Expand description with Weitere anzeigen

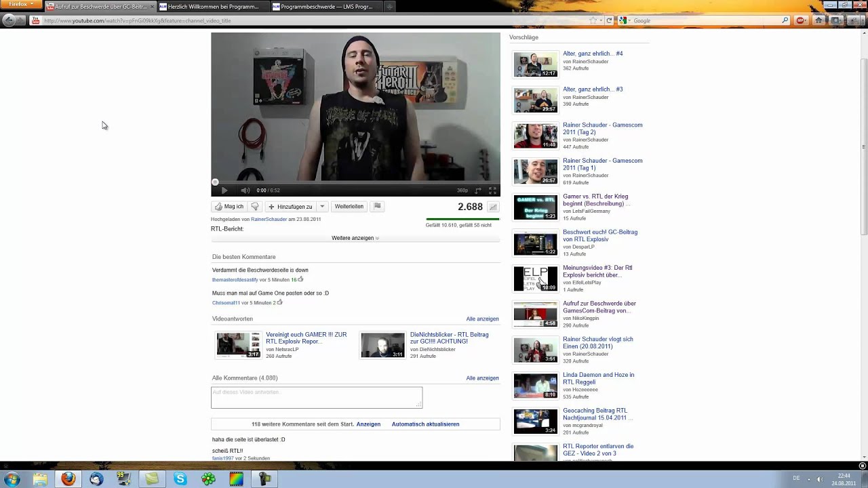pos(355,238)
